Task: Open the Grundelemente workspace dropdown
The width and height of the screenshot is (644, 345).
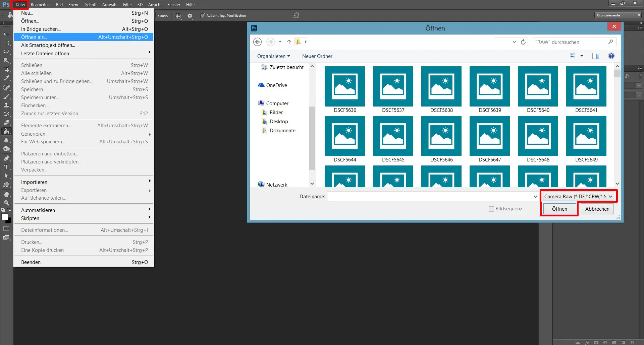Action: (x=618, y=15)
